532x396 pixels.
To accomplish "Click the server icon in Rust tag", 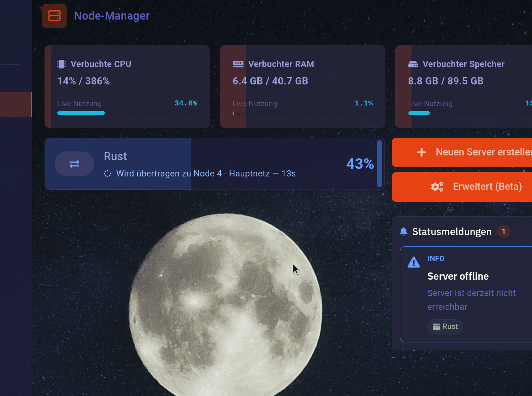I will tap(436, 327).
